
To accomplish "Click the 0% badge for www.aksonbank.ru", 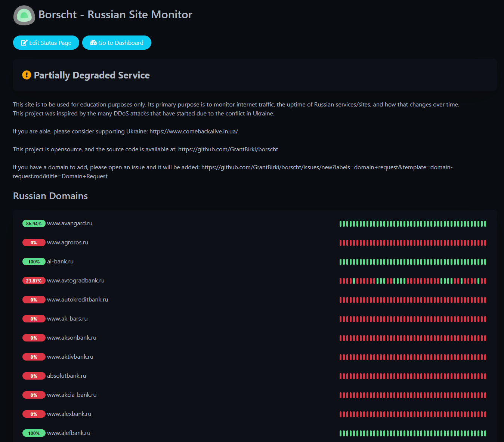I will coord(34,338).
